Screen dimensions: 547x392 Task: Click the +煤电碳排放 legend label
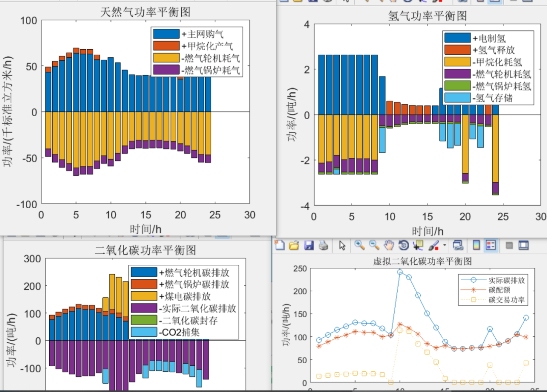(x=185, y=296)
